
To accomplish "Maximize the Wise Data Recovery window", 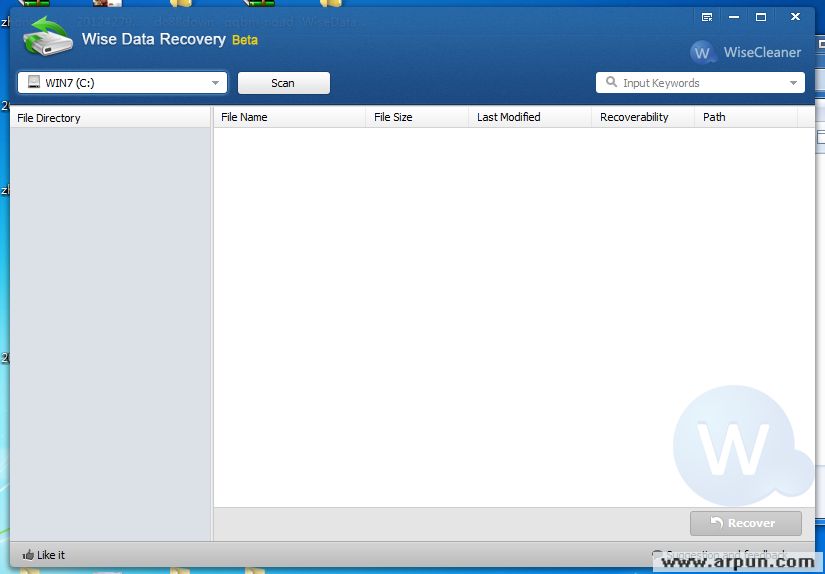I will 761,17.
